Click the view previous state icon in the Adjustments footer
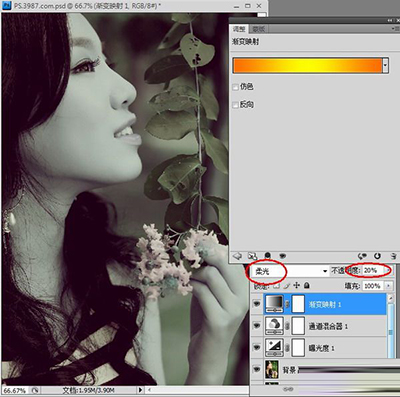The height and width of the screenshot is (397, 400). [x=362, y=256]
